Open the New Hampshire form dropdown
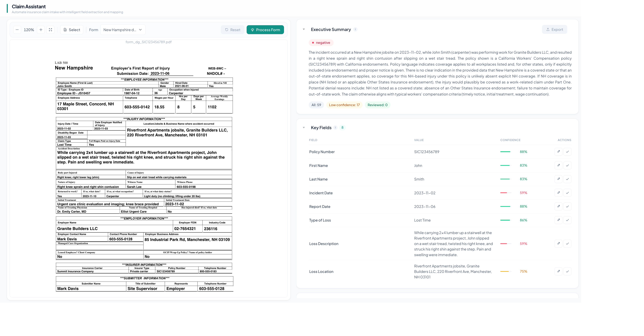 tap(123, 30)
